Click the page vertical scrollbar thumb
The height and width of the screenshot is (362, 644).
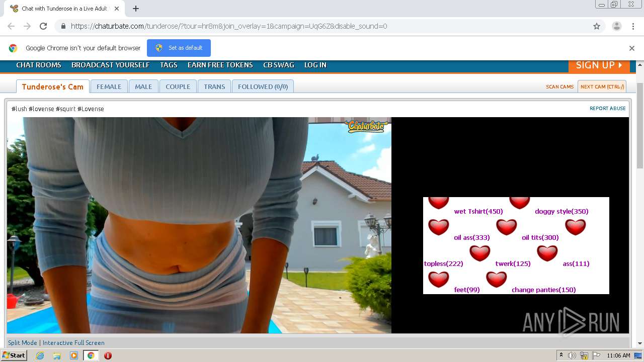[640, 126]
